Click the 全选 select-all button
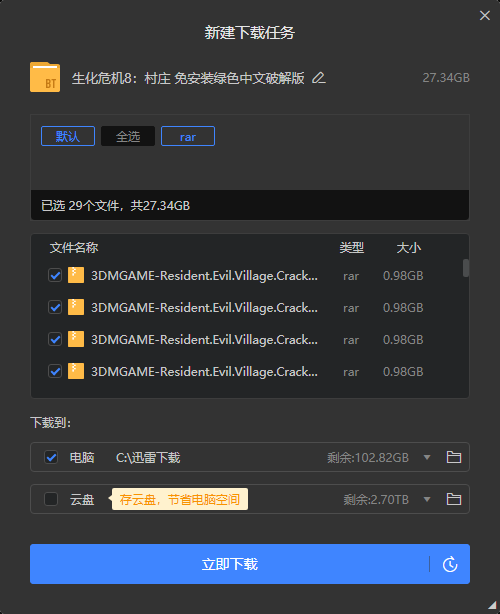Screen dimensions: 500x614 tap(128, 136)
